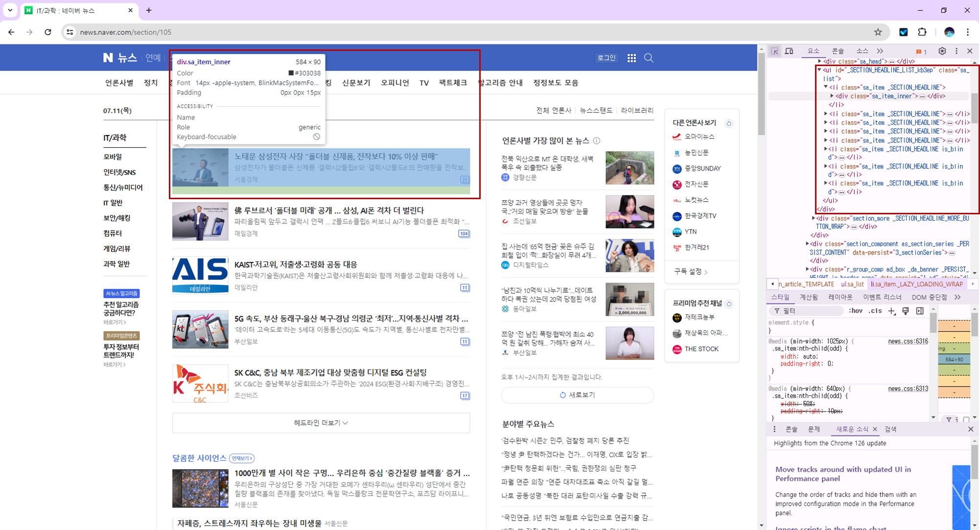Image resolution: width=980 pixels, height=530 pixels.
Task: Add a new style rule plus icon
Action: coord(891,311)
